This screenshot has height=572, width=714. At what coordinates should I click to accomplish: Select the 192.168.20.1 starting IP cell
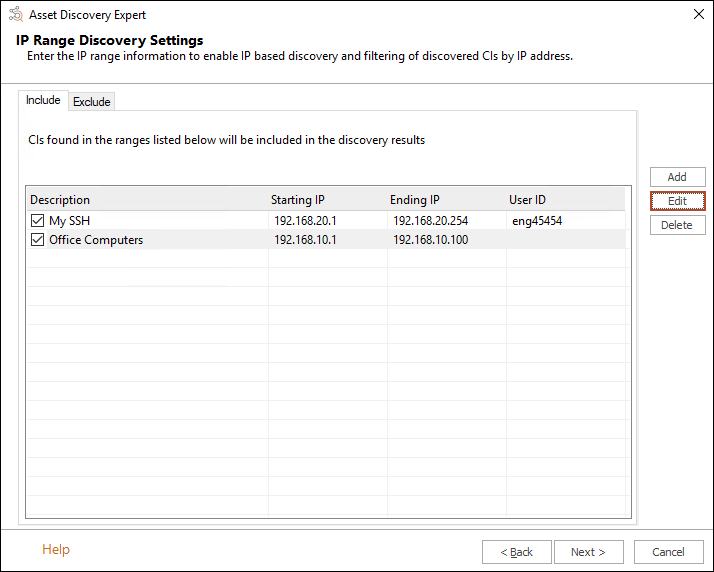pyautogui.click(x=305, y=220)
